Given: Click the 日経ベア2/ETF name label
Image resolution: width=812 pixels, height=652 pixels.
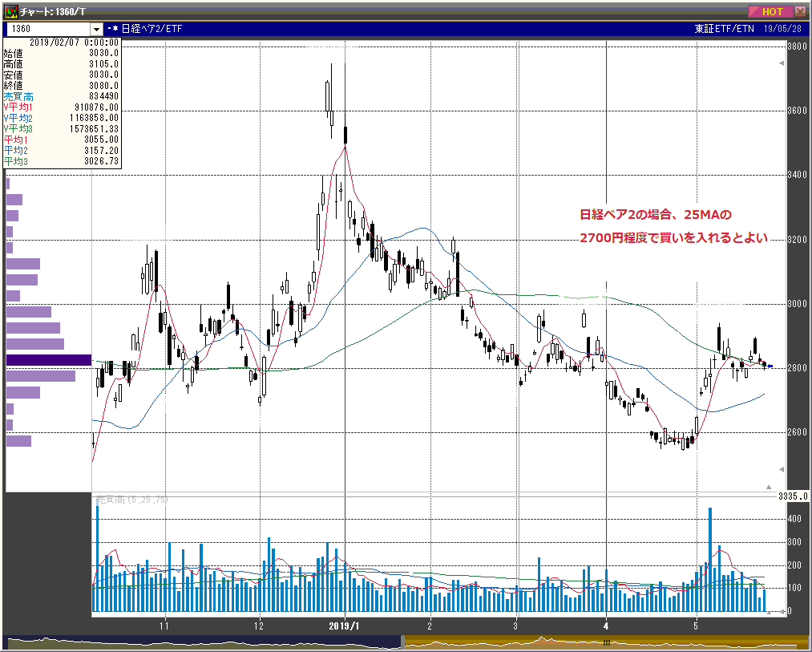Looking at the screenshot, I should point(151,29).
